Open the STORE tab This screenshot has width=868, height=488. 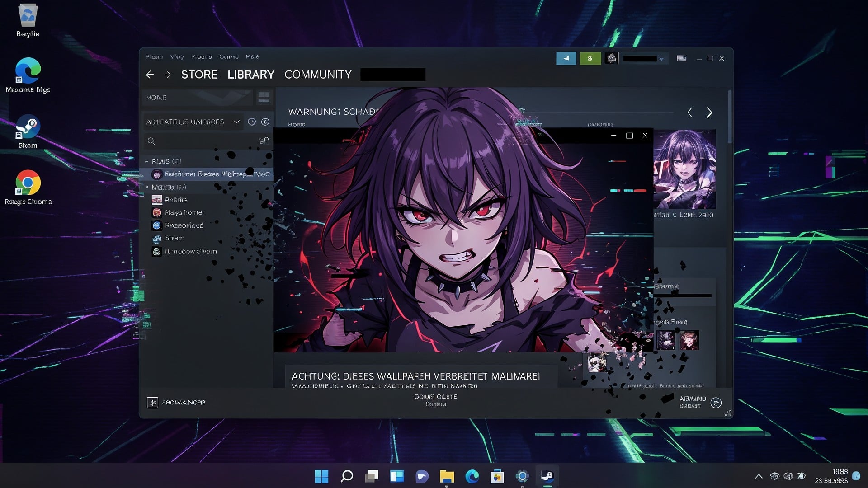click(x=199, y=75)
